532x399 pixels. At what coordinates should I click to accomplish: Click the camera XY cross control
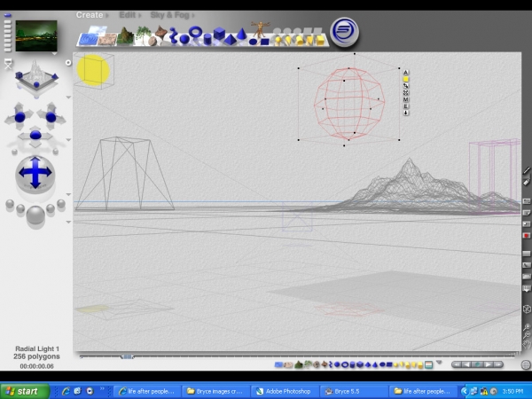pos(20,117)
